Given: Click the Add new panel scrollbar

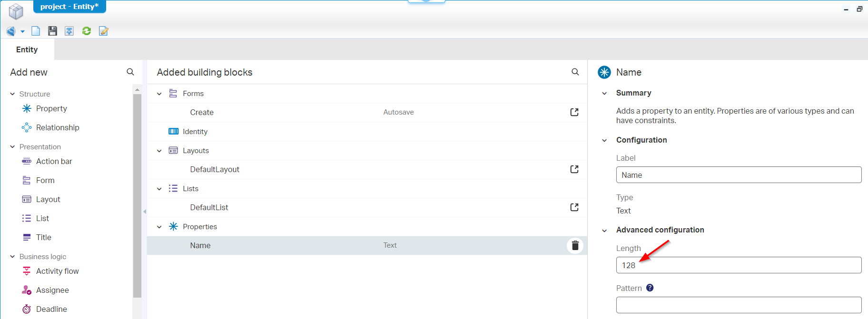Looking at the screenshot, I should [137, 195].
